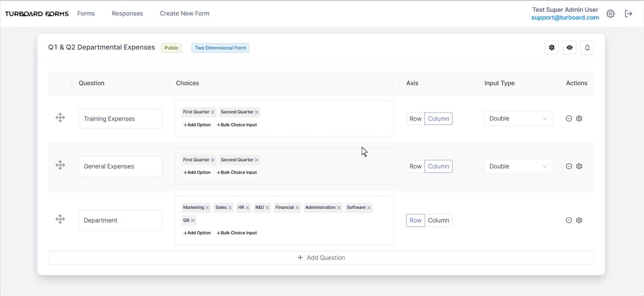Preview the form with the eye icon
The width and height of the screenshot is (644, 296).
(x=570, y=48)
